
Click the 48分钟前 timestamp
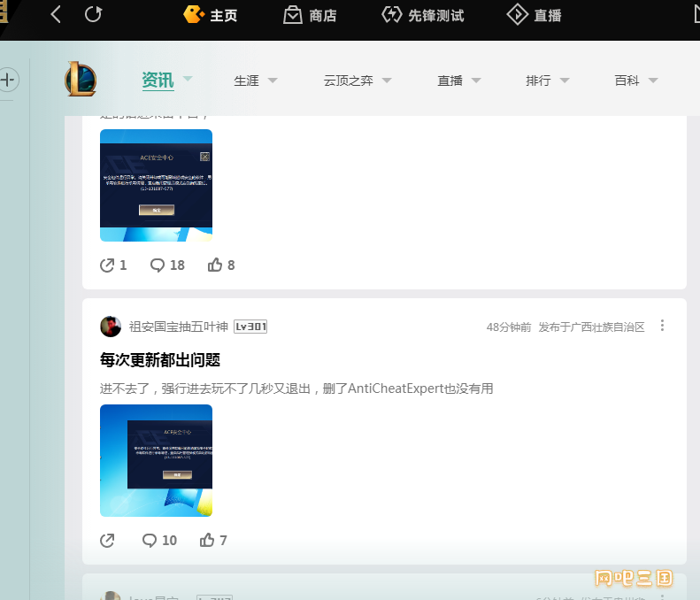click(x=509, y=327)
